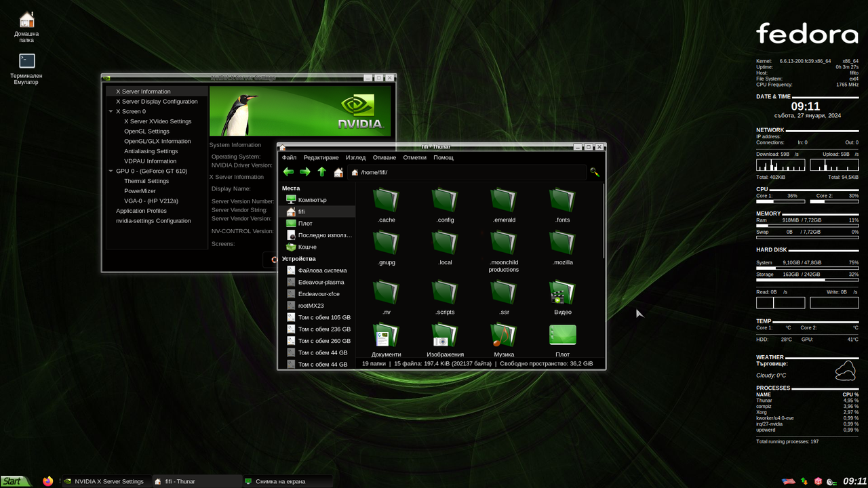Open Кошче trash in Thunar sidebar
Screen dimensions: 868x488
coord(317,247)
